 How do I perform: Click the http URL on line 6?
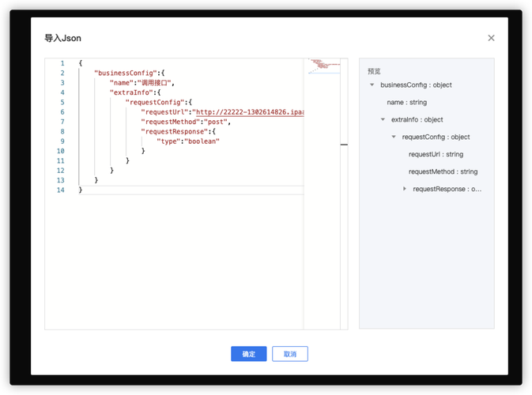[249, 112]
